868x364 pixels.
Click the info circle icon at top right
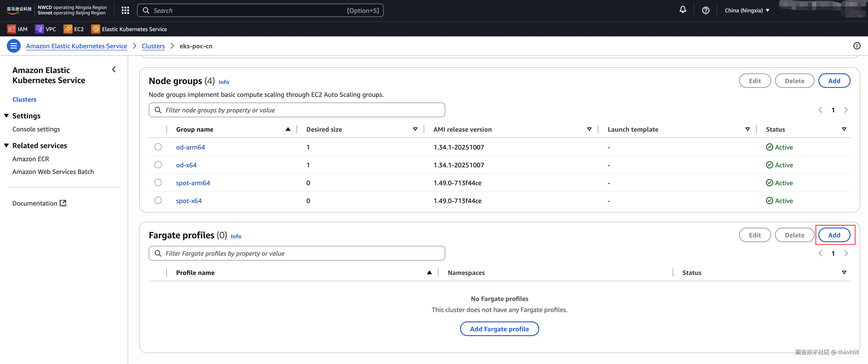coord(857,46)
